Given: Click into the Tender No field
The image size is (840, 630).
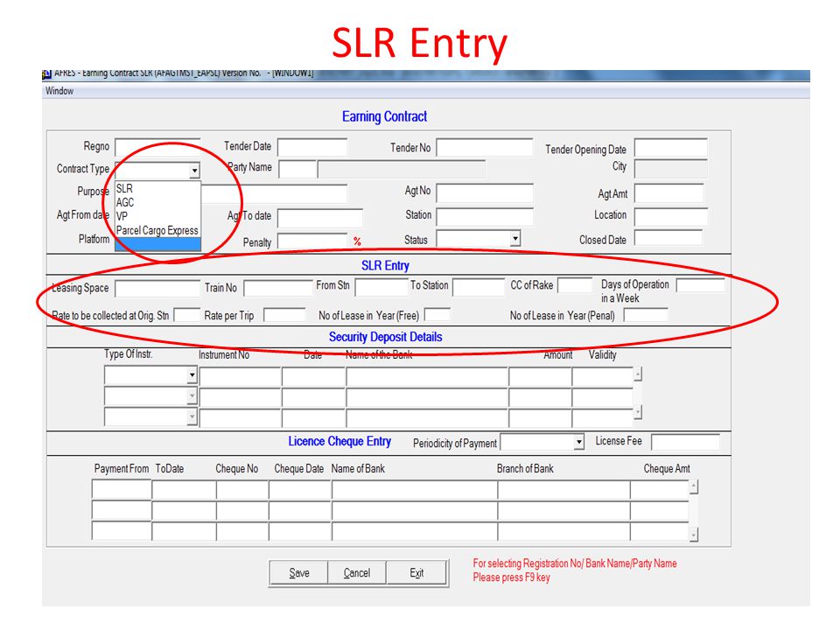Looking at the screenshot, I should pos(484,147).
